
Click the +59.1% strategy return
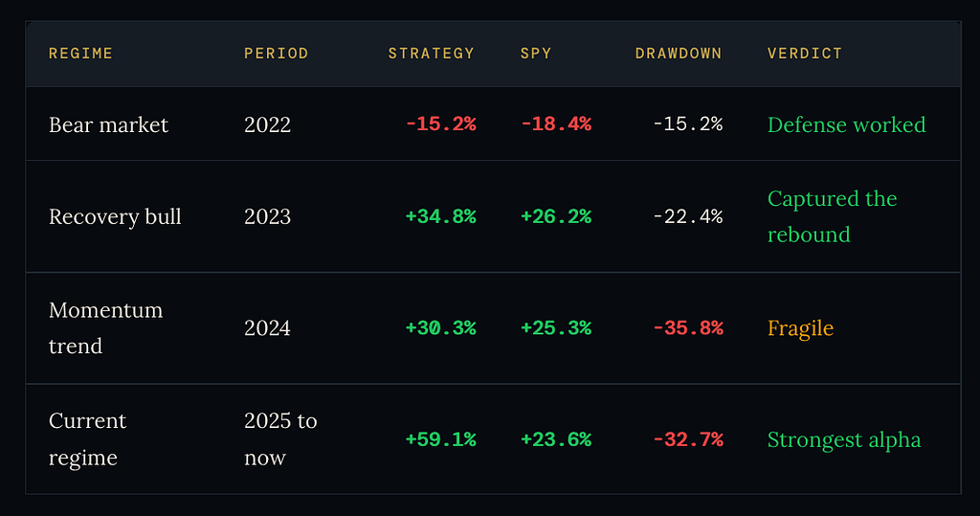click(441, 439)
